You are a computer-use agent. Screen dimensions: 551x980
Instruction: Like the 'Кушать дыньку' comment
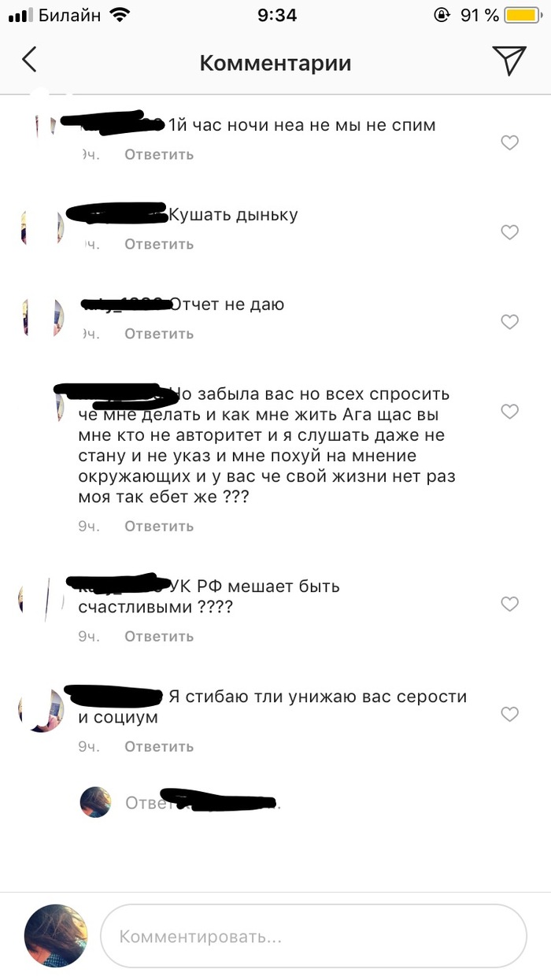pos(510,232)
